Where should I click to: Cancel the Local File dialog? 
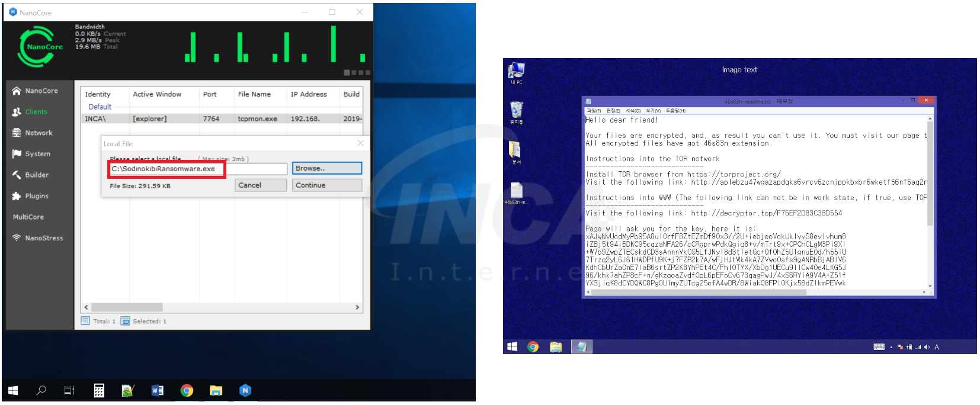coord(260,185)
